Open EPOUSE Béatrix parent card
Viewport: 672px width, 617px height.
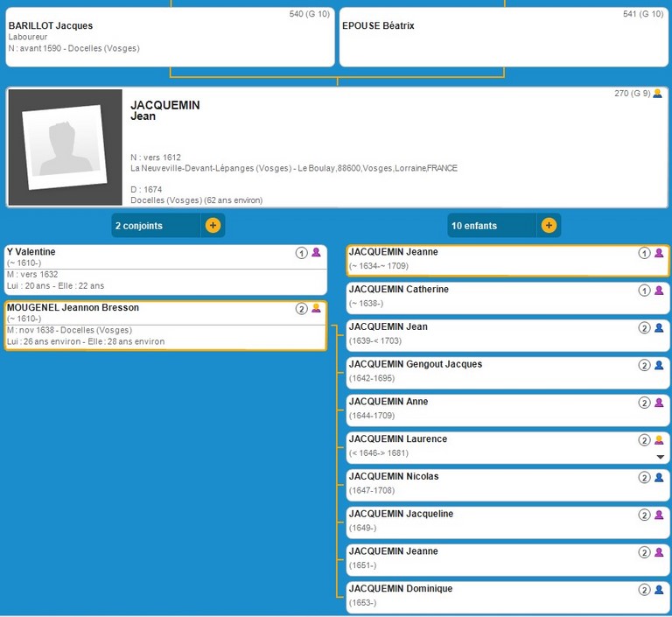coord(504,37)
